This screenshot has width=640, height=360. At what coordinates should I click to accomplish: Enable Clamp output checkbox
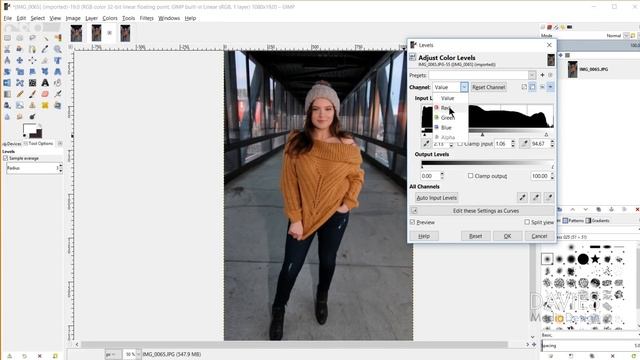click(x=470, y=176)
